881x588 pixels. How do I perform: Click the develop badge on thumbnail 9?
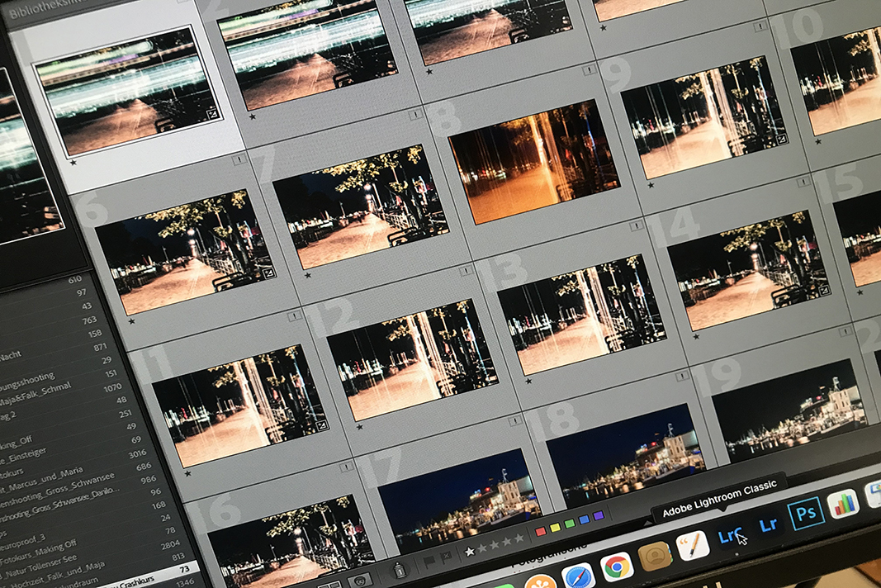[781, 138]
